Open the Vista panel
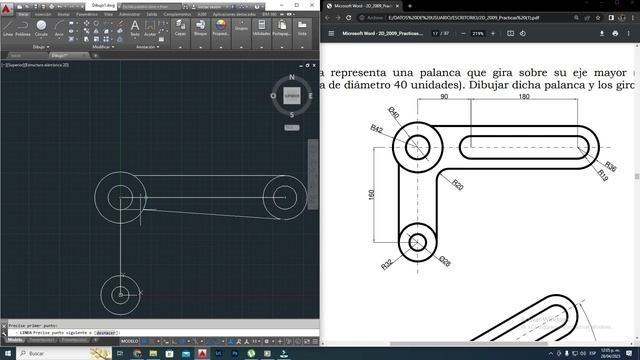Image resolution: width=640 pixels, height=360 pixels. [x=302, y=28]
